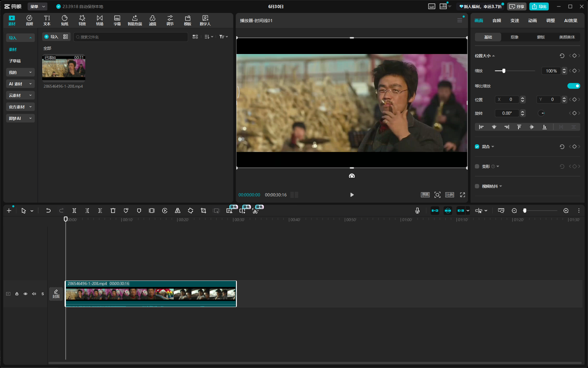This screenshot has height=368, width=588.
Task: Toggle the 等比缩放 switch
Action: pyautogui.click(x=574, y=86)
